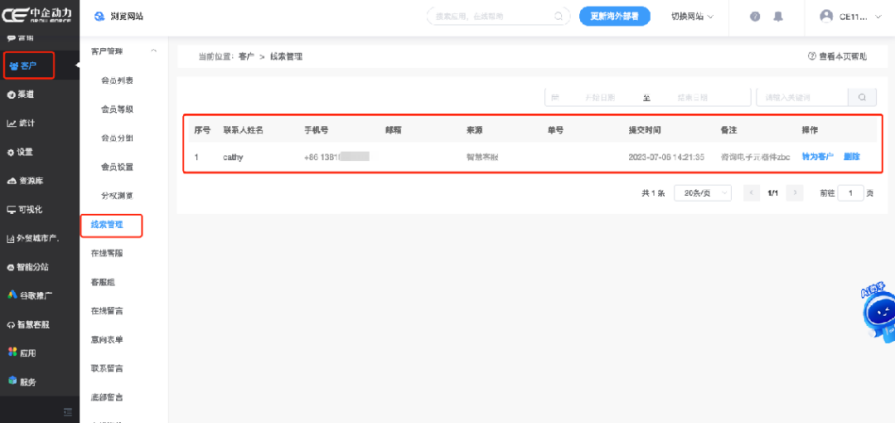Click the magnifier in the top search bar
Viewport: 895px width, 423px height.
point(559,17)
